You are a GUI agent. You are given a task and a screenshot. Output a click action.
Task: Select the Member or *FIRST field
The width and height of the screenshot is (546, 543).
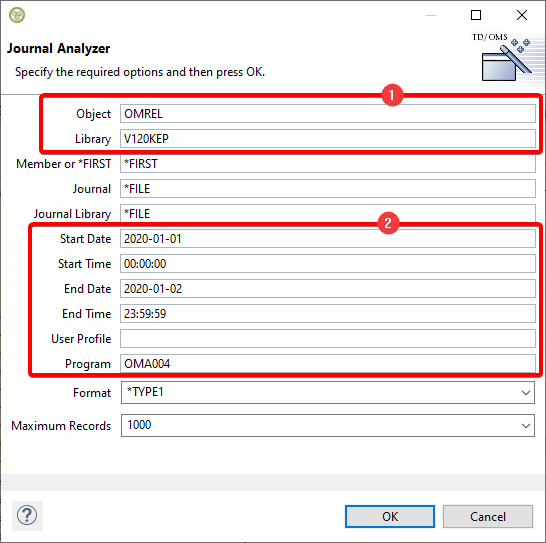point(328,164)
